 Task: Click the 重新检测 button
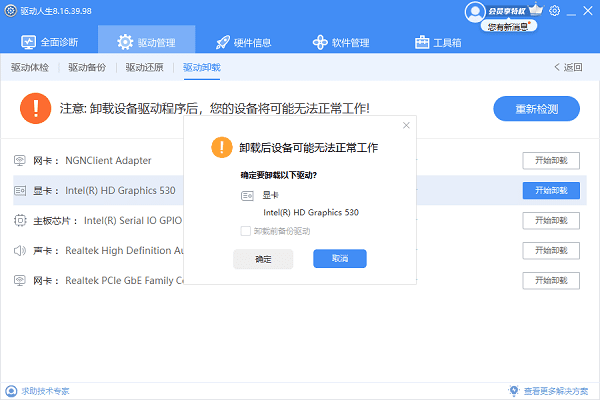(x=536, y=109)
